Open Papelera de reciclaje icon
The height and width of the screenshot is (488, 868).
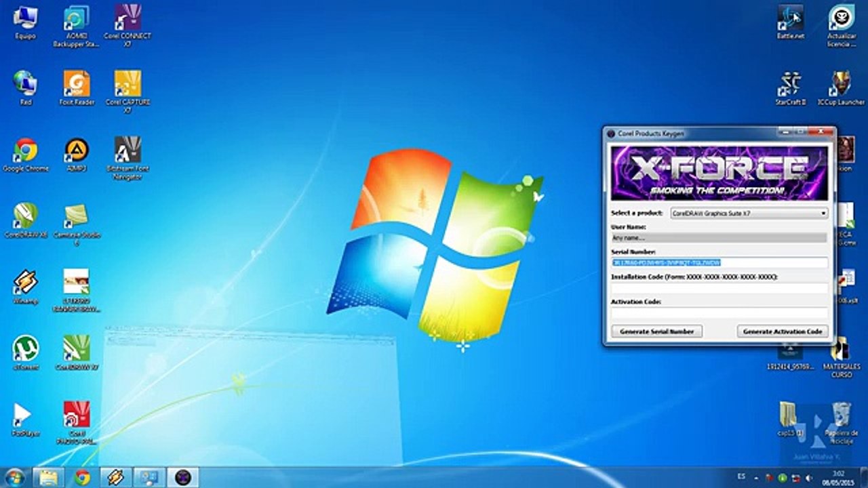point(841,423)
